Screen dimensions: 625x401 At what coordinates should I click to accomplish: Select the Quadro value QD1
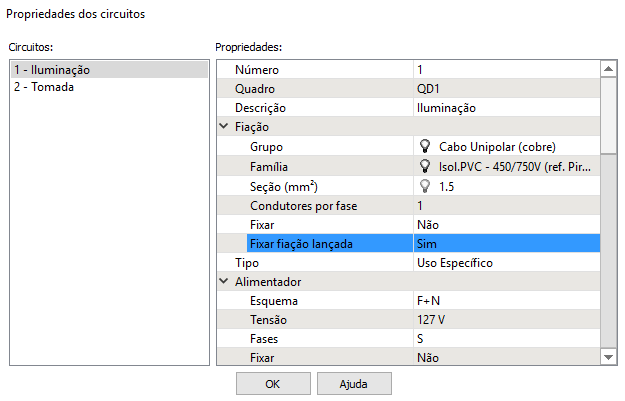tap(505, 89)
